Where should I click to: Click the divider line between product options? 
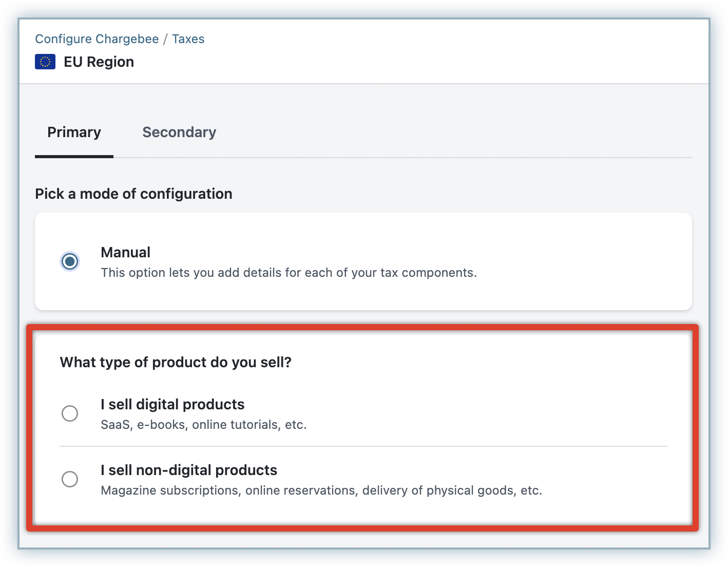(x=363, y=446)
